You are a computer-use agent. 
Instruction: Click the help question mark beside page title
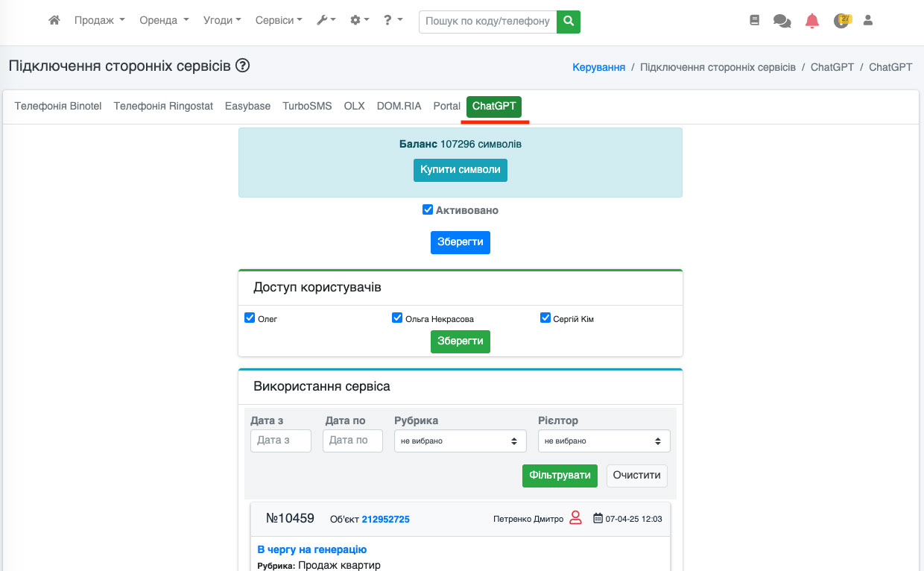(242, 66)
